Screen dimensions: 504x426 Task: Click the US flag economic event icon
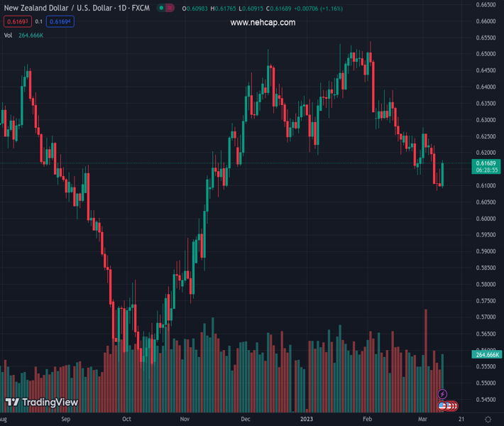click(442, 406)
